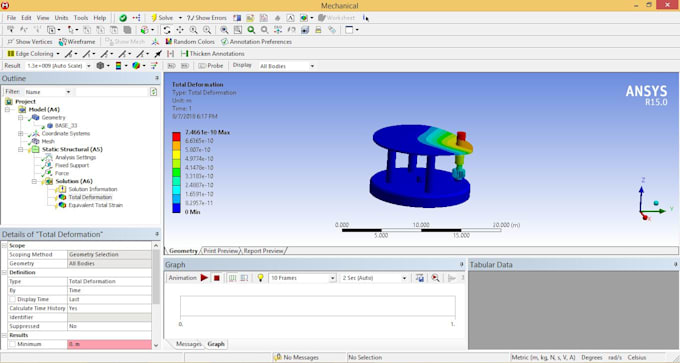Click No Messages in the status bar
This screenshot has height=363, width=680.
(x=301, y=357)
